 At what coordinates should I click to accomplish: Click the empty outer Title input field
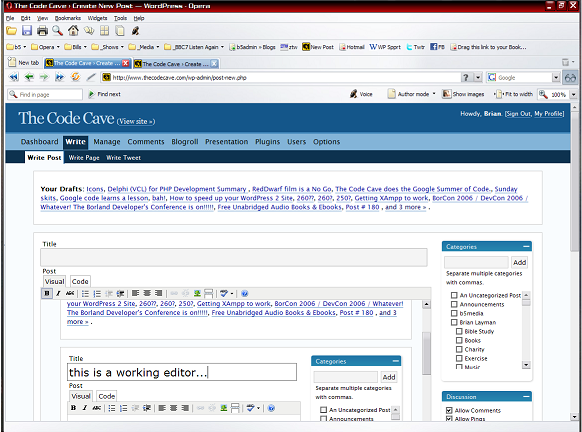[x=234, y=257]
